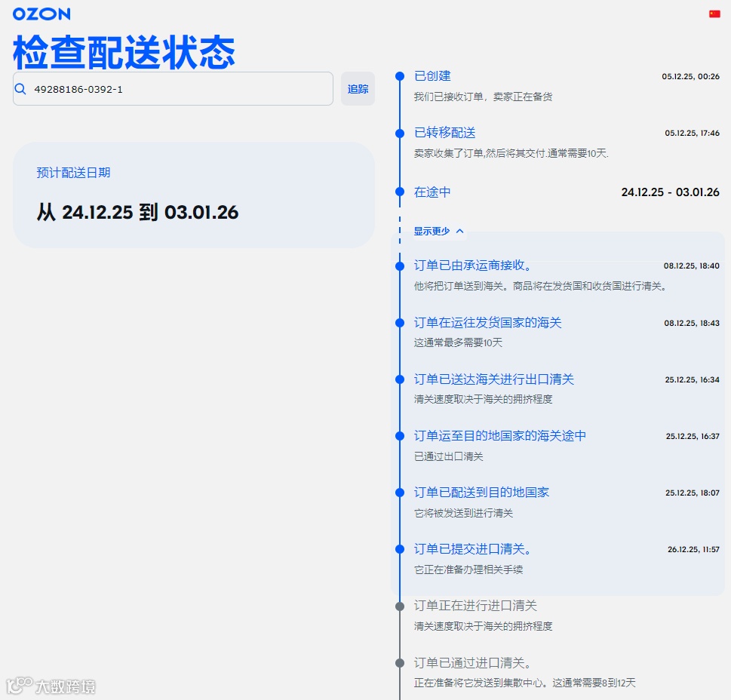The image size is (731, 700).
Task: Click the timestamp 08.12.25, 18:40
Action: pyautogui.click(x=691, y=266)
